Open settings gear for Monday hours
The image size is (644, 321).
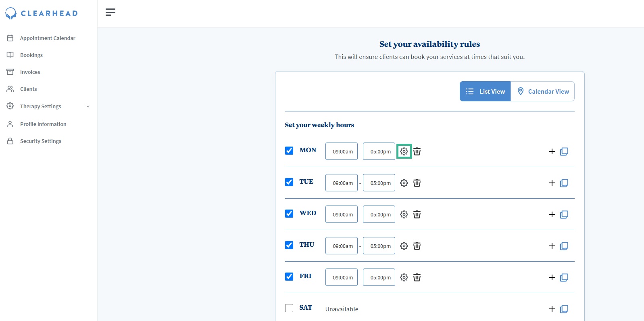[x=404, y=151]
